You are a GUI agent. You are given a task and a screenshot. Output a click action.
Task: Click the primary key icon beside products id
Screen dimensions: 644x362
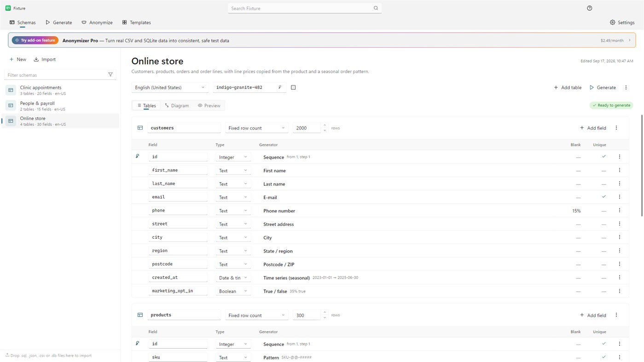(x=137, y=344)
